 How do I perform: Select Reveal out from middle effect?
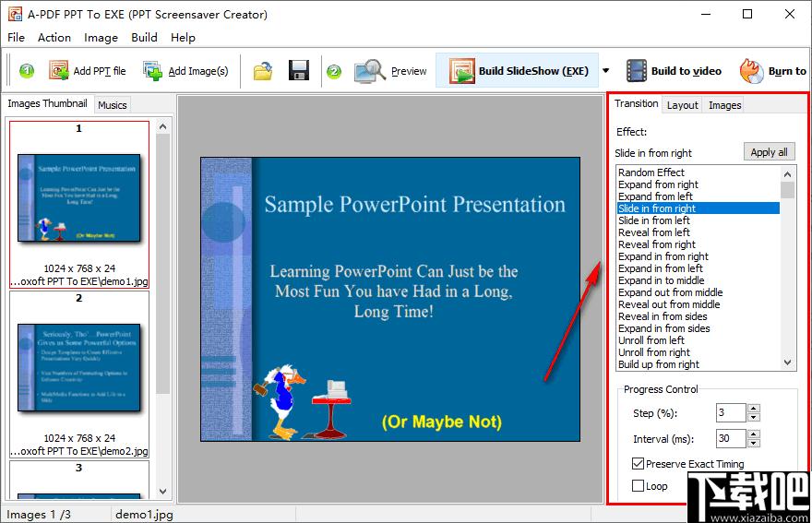tap(699, 304)
